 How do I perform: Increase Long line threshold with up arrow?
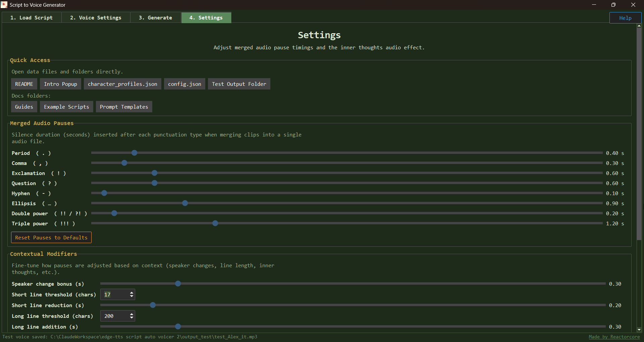pos(131,314)
